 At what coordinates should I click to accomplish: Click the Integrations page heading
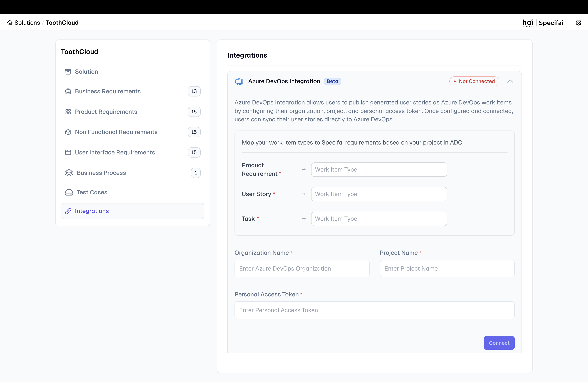(247, 55)
